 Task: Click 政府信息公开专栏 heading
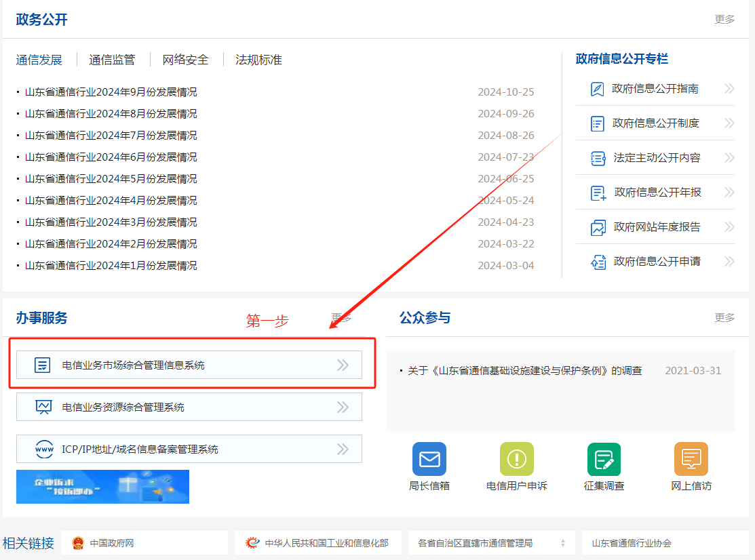pyautogui.click(x=621, y=59)
